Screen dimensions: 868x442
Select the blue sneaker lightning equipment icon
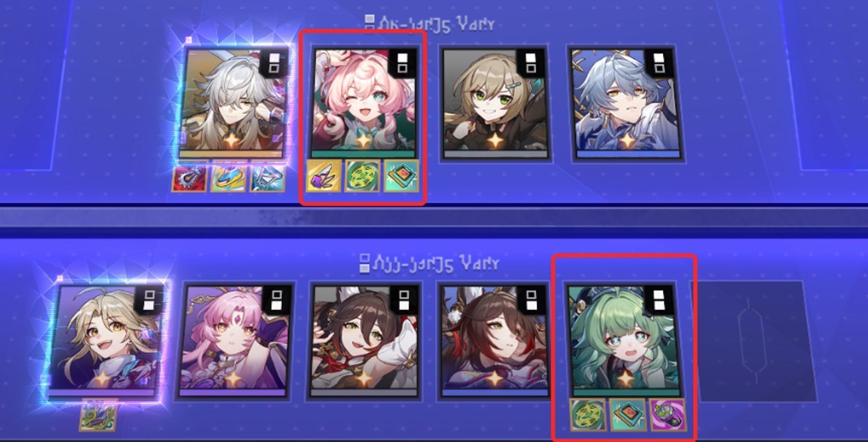coord(228,178)
